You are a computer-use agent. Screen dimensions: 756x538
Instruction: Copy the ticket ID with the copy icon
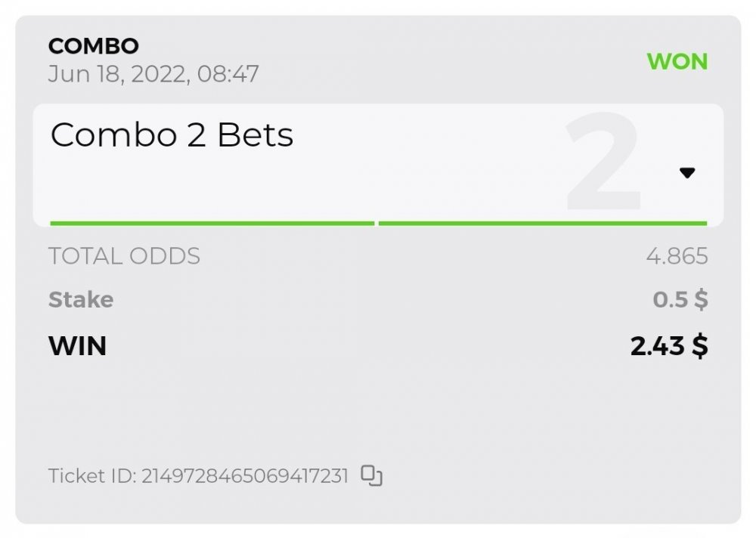tap(371, 475)
